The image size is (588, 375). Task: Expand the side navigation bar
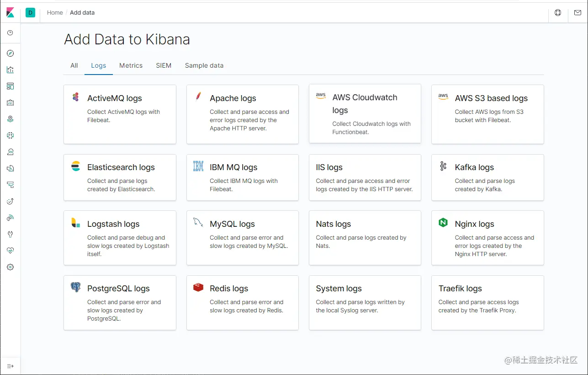click(11, 366)
